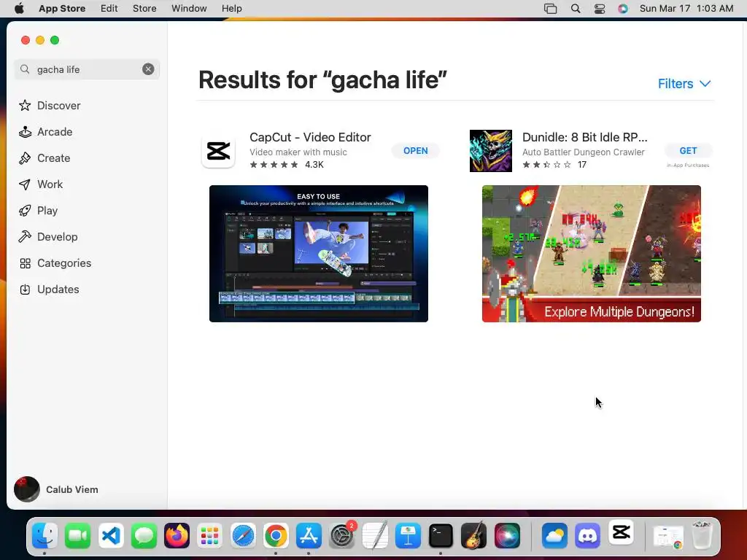Open FaceTime from the dock
The width and height of the screenshot is (747, 560).
pos(77,536)
